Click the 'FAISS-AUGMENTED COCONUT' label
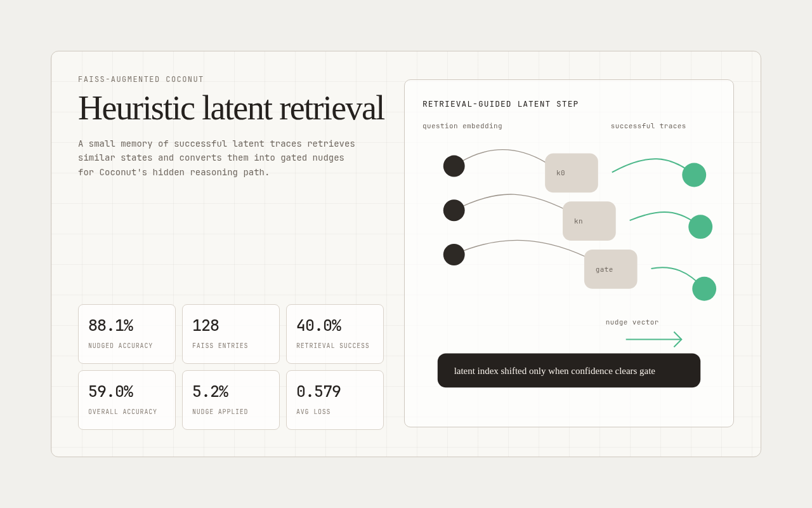812x508 pixels. pyautogui.click(x=141, y=79)
